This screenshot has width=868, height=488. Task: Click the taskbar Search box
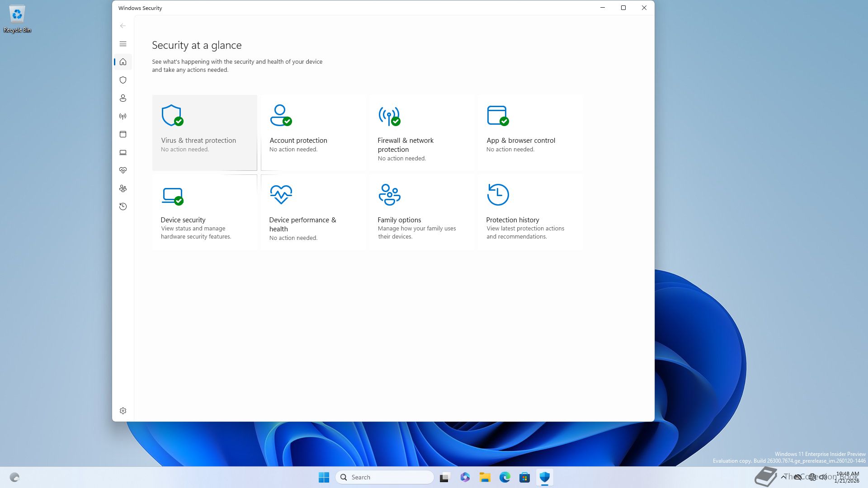pos(385,477)
